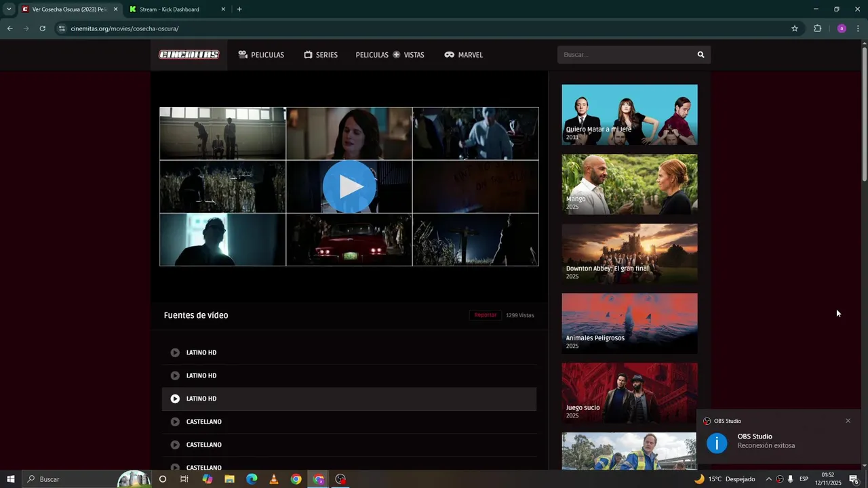Open a new browser tab
Screen dimensions: 868x488
pos(239,9)
